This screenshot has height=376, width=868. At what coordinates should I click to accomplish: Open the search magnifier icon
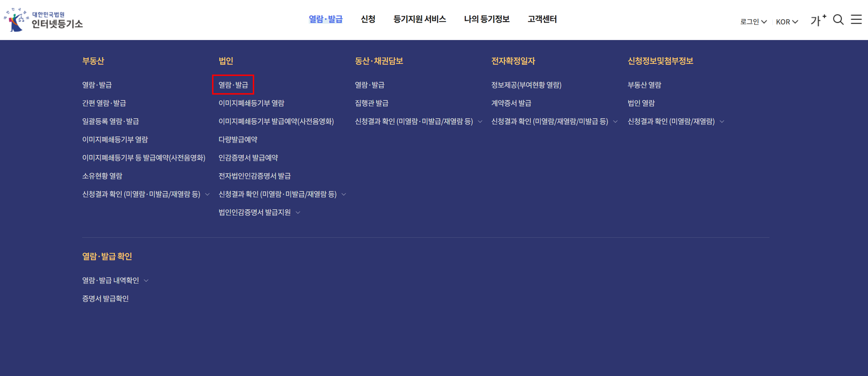(838, 20)
